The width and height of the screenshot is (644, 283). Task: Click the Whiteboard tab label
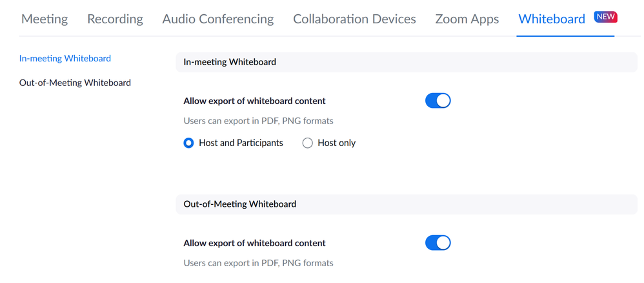(552, 19)
